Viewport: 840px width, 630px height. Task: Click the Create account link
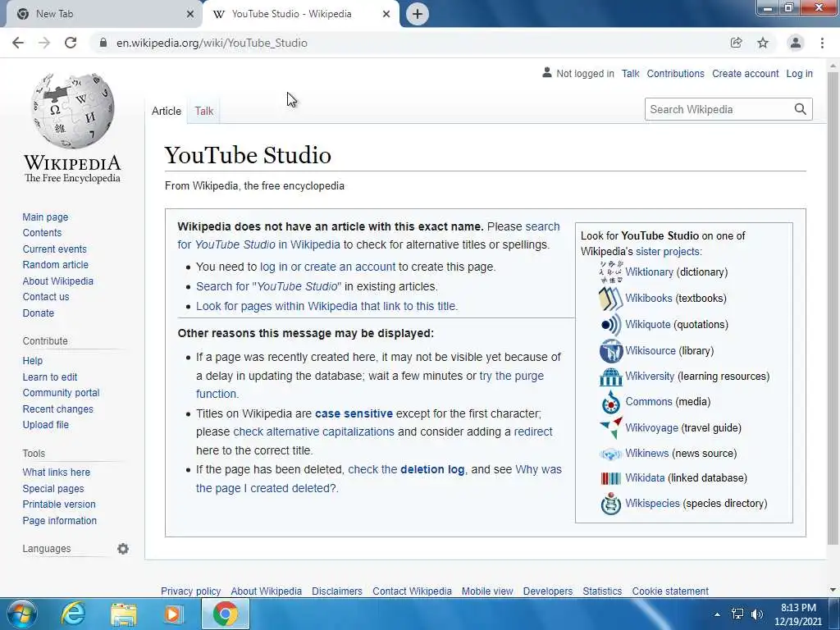(x=745, y=73)
